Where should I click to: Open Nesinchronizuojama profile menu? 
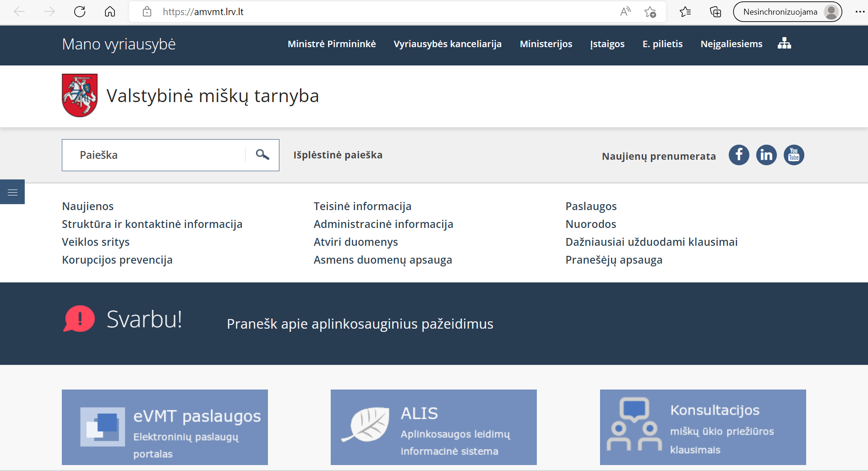point(787,12)
